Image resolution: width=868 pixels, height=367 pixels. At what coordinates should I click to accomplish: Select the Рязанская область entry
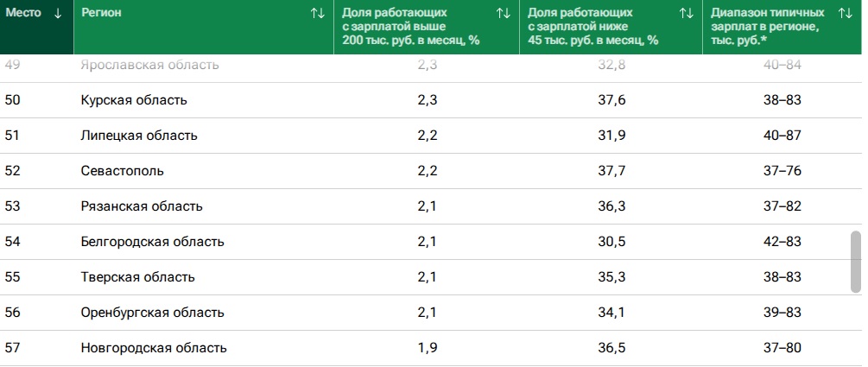pos(141,206)
